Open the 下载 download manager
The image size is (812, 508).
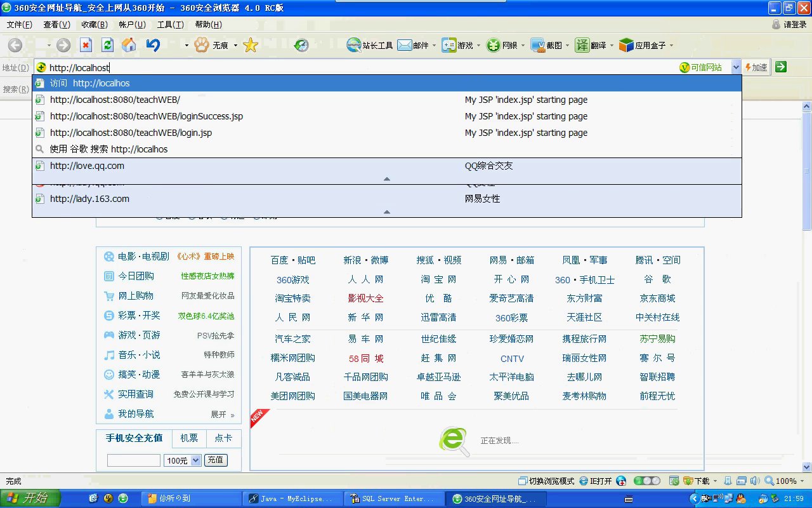[x=696, y=481]
